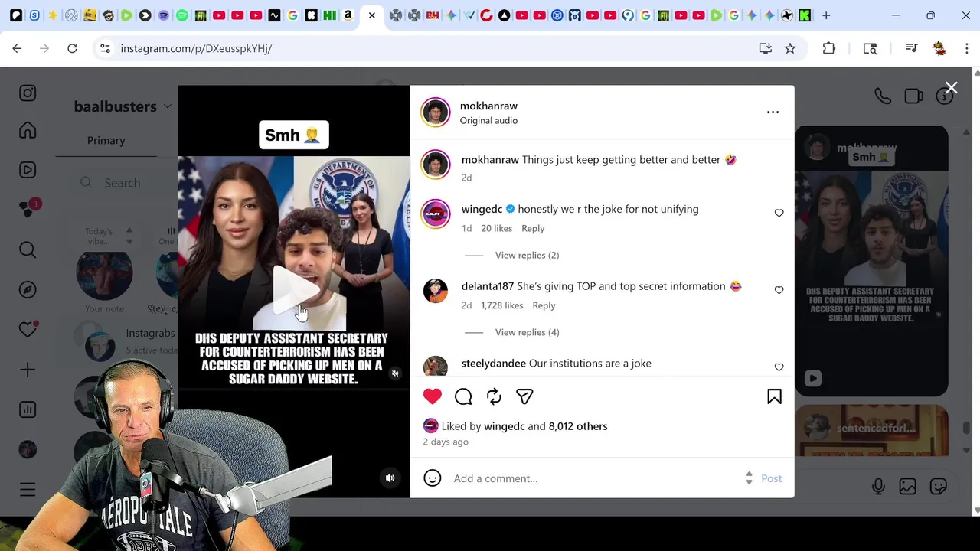The width and height of the screenshot is (980, 551).
Task: Open emoji picker in comment box
Action: (x=433, y=478)
